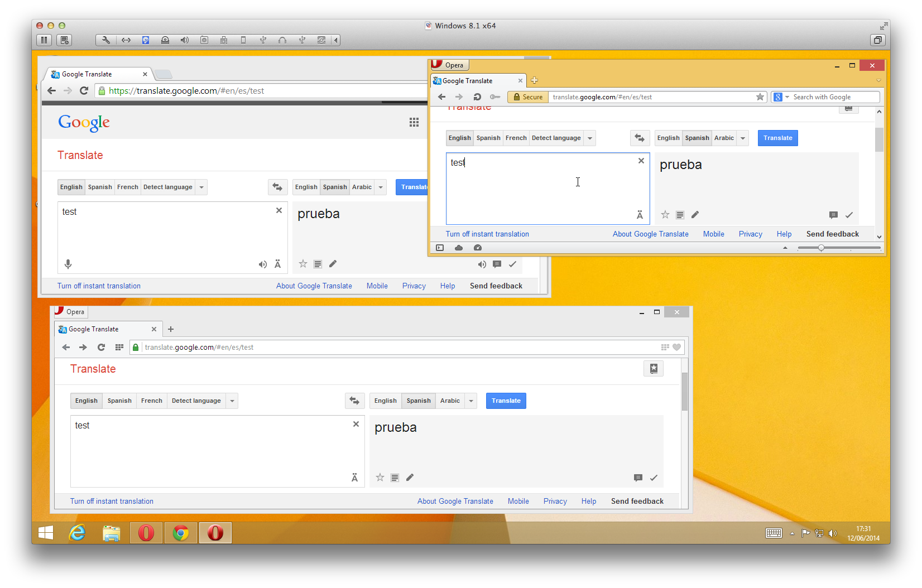Click heart bookmark icon in bottom Opera address bar
The image size is (922, 588).
[676, 347]
